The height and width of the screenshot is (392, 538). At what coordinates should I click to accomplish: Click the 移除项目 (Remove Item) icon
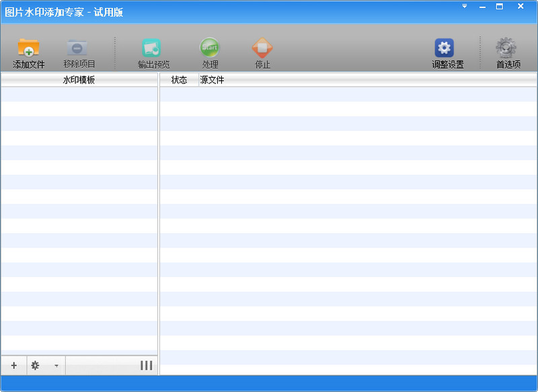coord(78,48)
